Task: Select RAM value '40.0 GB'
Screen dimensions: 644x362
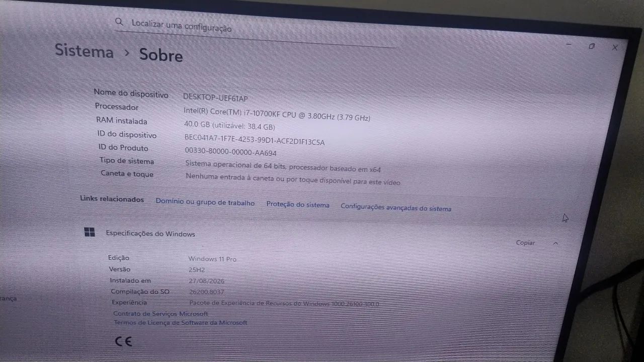Action: click(x=197, y=124)
